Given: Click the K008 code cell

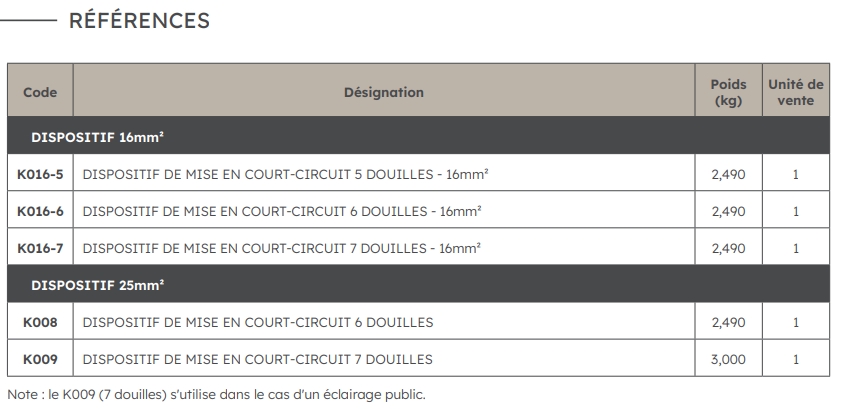Looking at the screenshot, I should click(x=40, y=322).
